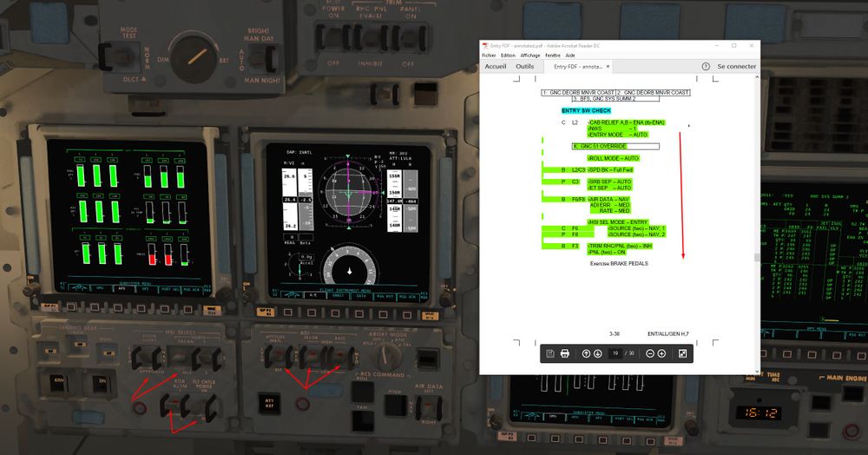This screenshot has width=868, height=455.
Task: Click the Exercise BRAKE PEDALS line
Action: [x=619, y=263]
